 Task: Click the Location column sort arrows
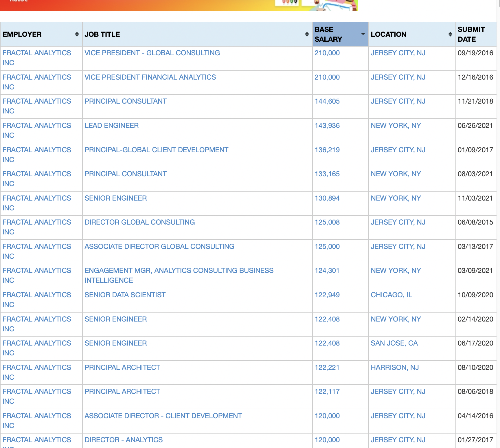pyautogui.click(x=450, y=34)
